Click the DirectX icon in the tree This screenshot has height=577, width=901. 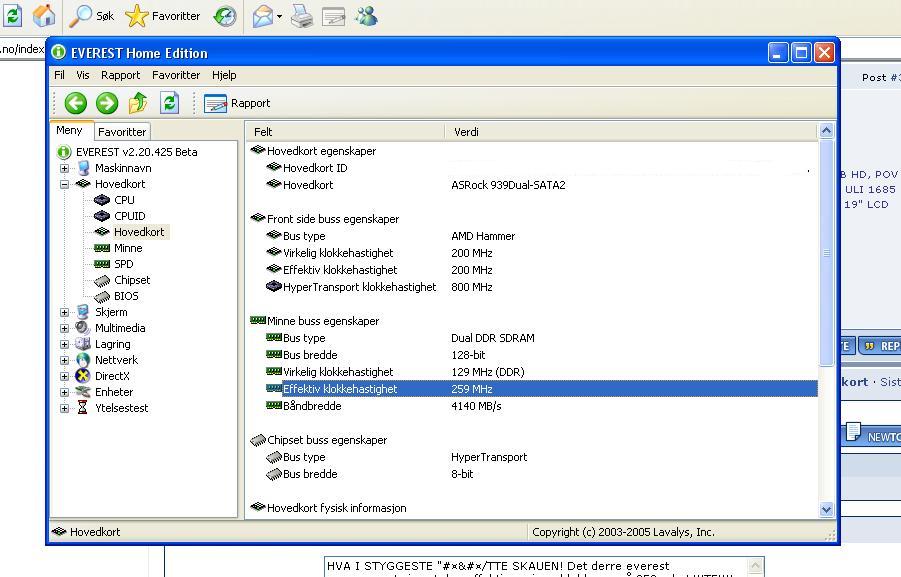click(x=83, y=376)
